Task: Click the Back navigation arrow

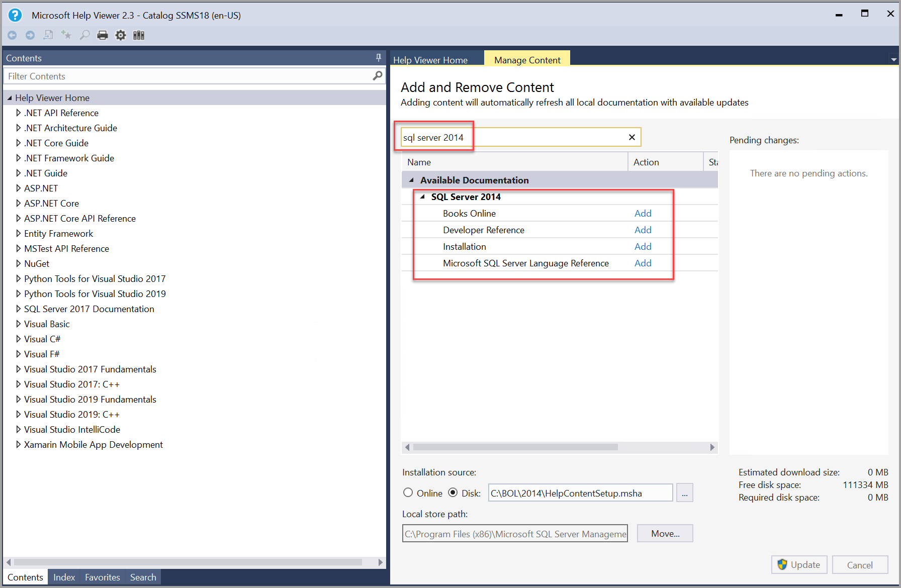Action: pyautogui.click(x=12, y=35)
